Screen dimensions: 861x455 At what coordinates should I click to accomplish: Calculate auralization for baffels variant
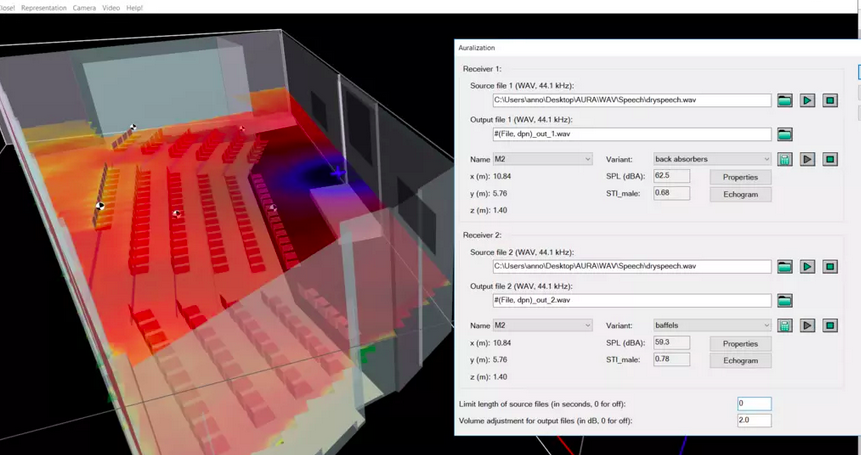click(785, 326)
